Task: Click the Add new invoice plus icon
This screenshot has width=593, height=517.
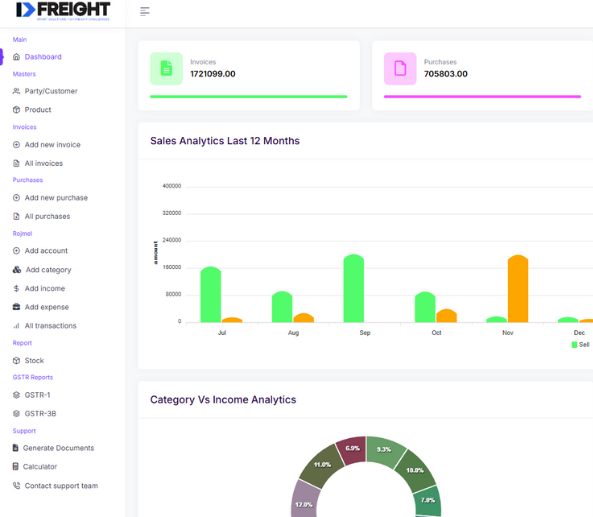Action: [16, 144]
